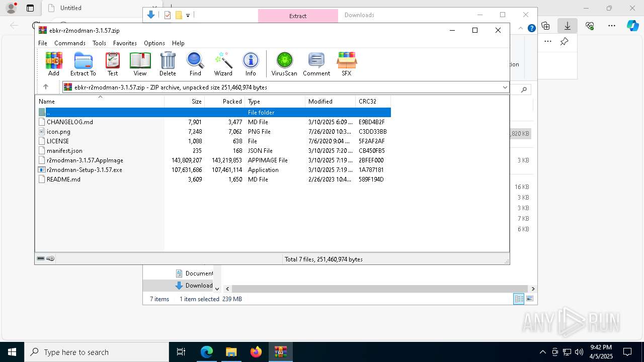Click the drive icon in WinRAR status bar

click(41, 258)
